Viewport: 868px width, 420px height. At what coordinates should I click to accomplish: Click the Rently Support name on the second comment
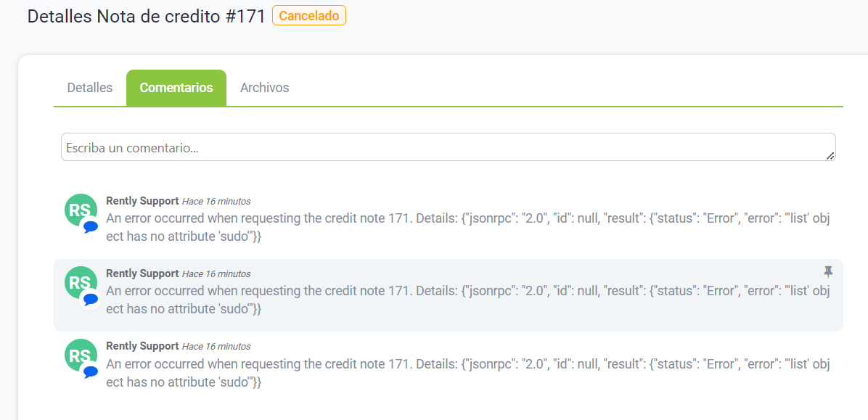pos(142,273)
